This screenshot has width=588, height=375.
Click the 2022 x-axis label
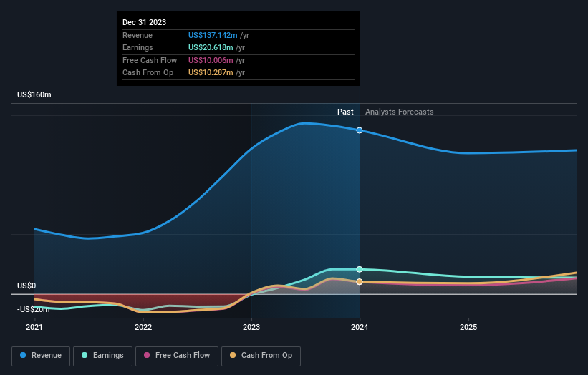143,328
